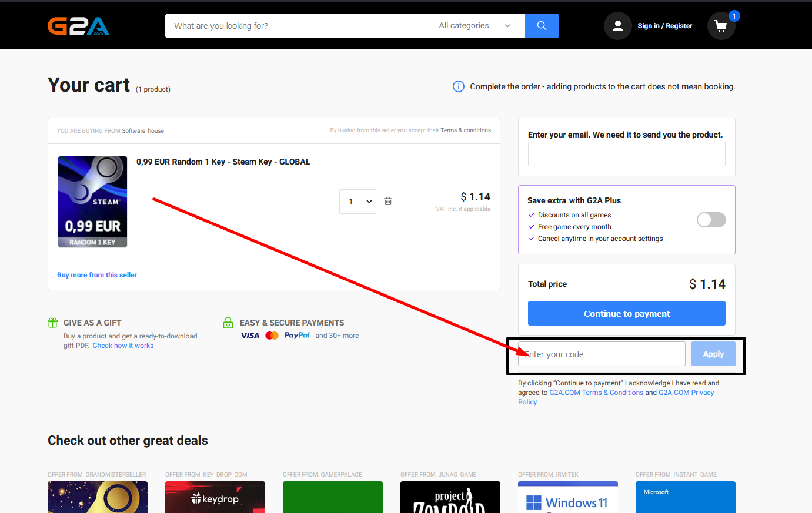Click the PayPal payment logo
The width and height of the screenshot is (812, 513).
296,336
